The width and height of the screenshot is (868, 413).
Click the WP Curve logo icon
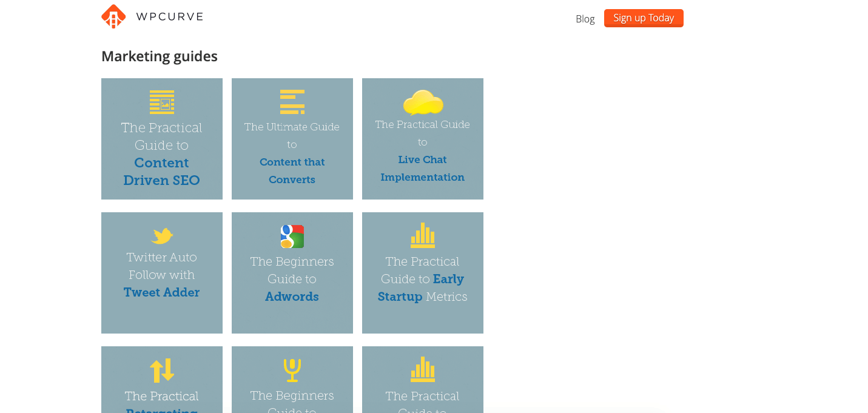(113, 16)
